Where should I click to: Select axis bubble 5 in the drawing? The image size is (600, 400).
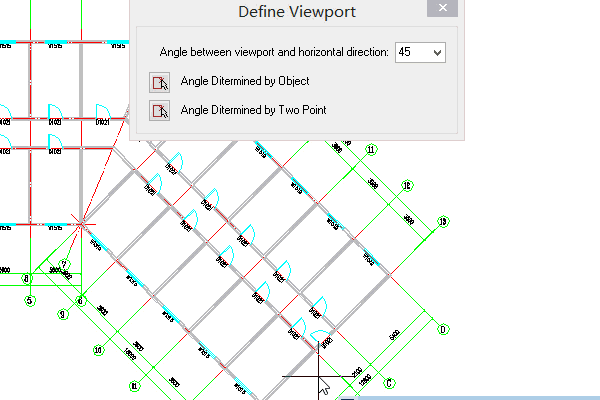click(x=30, y=300)
